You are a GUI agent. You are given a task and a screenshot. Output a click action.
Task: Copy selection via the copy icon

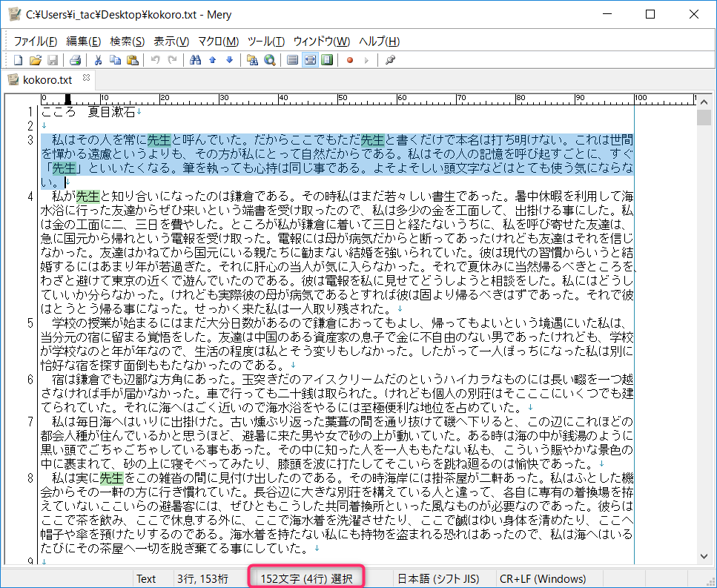(115, 60)
